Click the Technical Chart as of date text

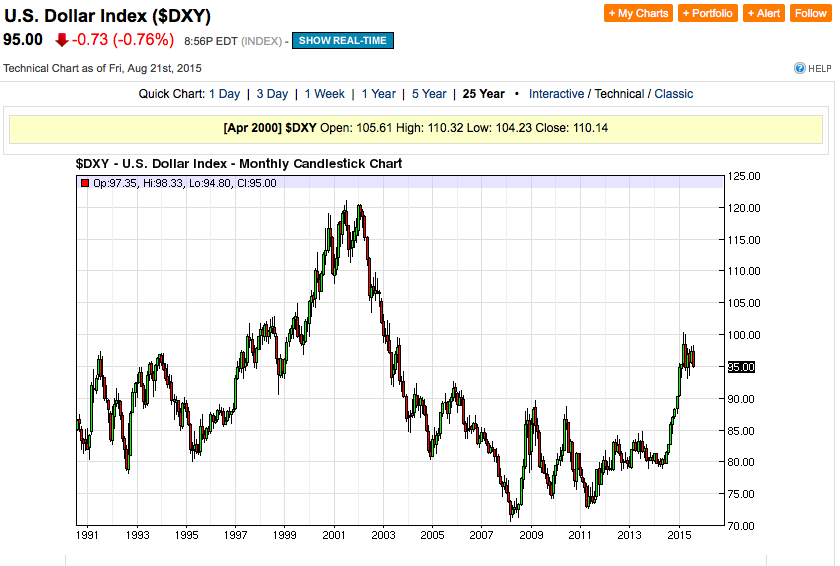point(102,69)
